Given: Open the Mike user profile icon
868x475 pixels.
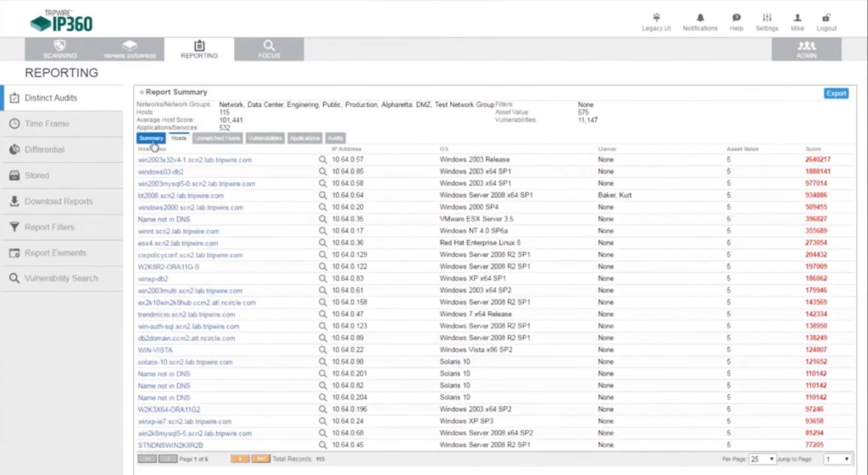Looking at the screenshot, I should (797, 19).
